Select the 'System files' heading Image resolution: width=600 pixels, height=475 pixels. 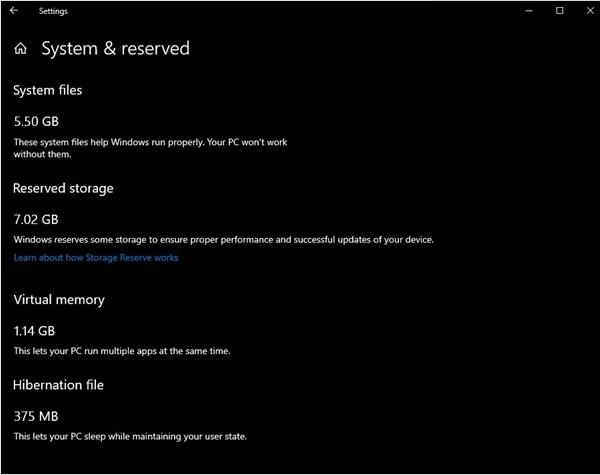tap(48, 90)
